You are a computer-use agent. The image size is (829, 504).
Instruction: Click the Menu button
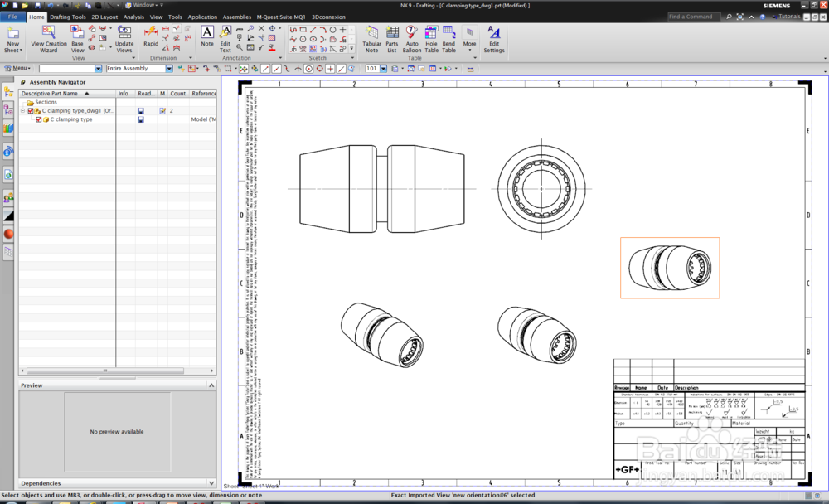[17, 68]
